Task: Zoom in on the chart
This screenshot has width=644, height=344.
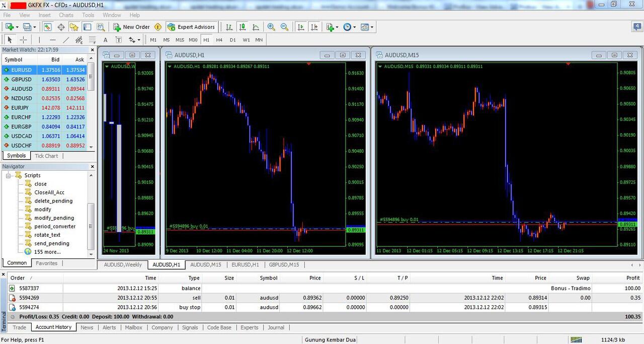Action: 271,27
